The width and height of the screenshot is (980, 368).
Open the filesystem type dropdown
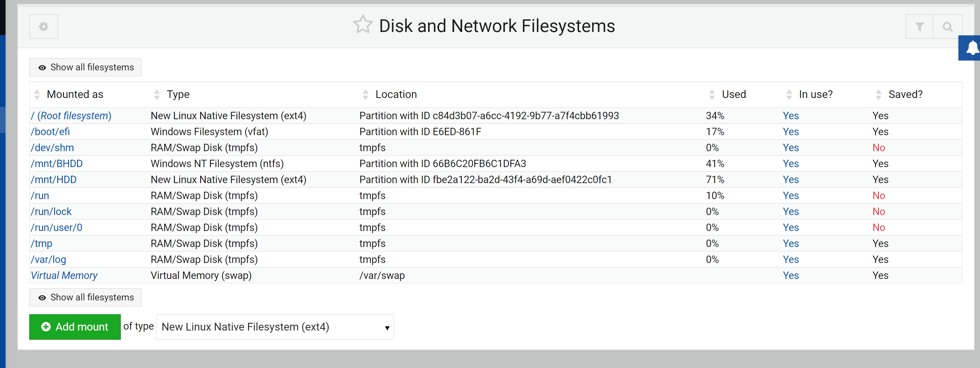(275, 327)
